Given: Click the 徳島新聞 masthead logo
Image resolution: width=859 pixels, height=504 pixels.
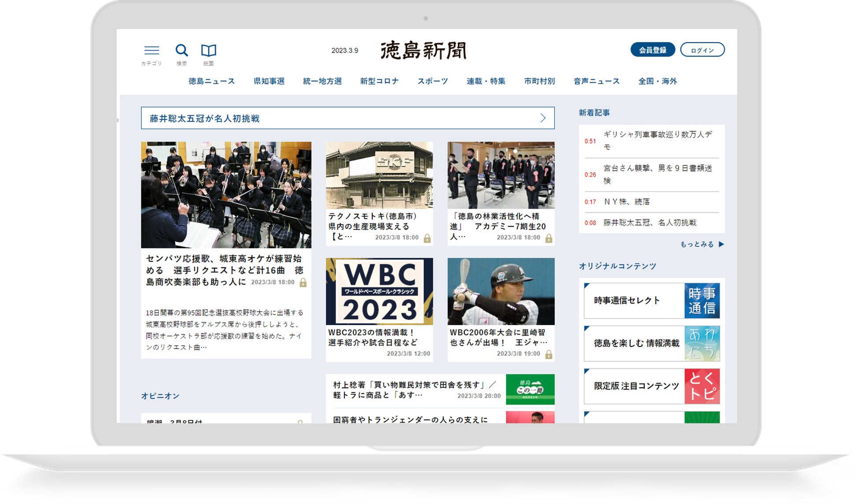Looking at the screenshot, I should 423,50.
